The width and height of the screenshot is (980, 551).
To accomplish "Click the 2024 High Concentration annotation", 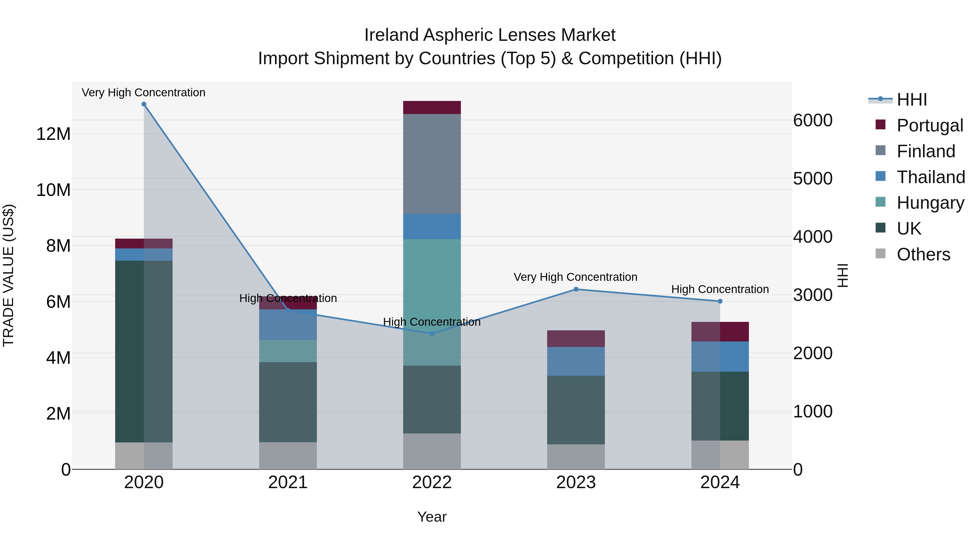I will 720,289.
